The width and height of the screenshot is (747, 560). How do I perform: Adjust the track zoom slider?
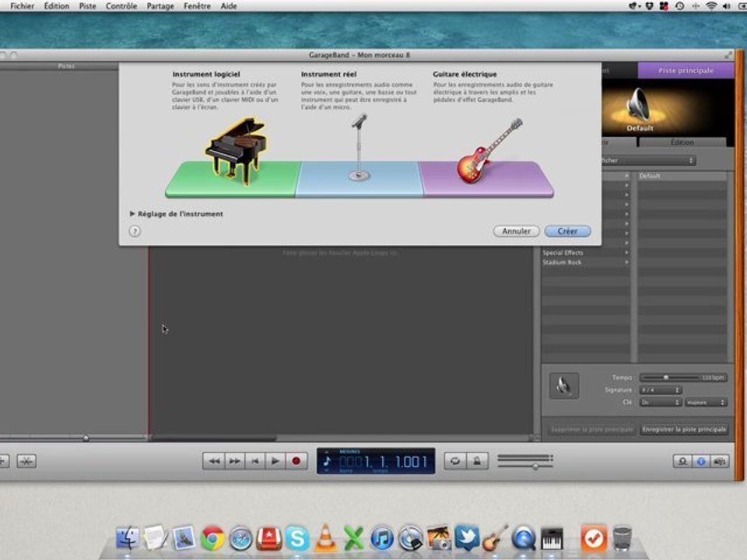tap(86, 438)
